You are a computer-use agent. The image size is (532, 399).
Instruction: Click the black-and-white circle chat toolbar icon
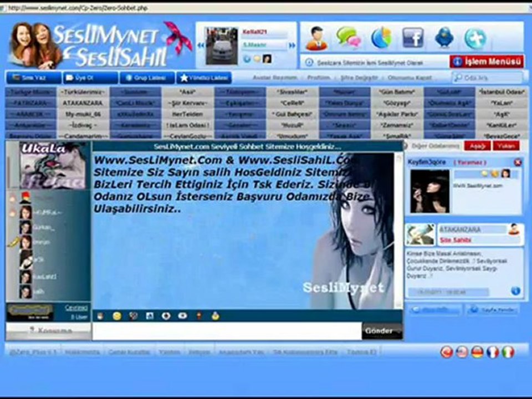pos(166,316)
